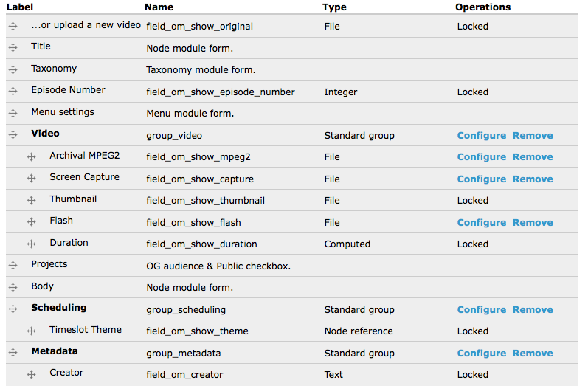Configure the Metadata group

click(x=481, y=354)
